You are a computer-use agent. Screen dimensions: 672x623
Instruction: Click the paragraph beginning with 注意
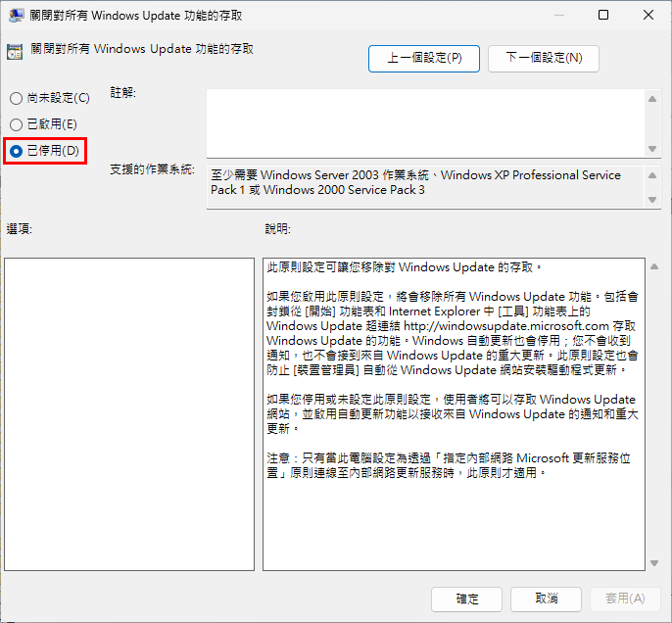[449, 465]
